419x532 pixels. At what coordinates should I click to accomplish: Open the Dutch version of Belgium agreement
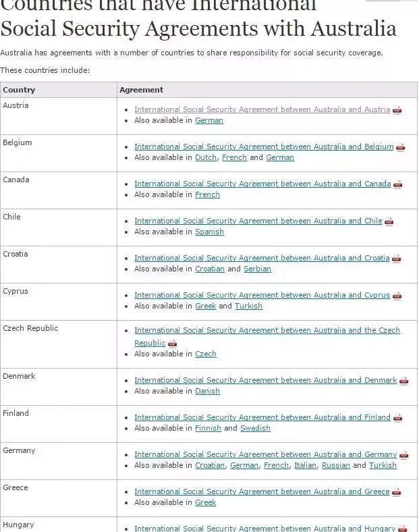click(206, 157)
